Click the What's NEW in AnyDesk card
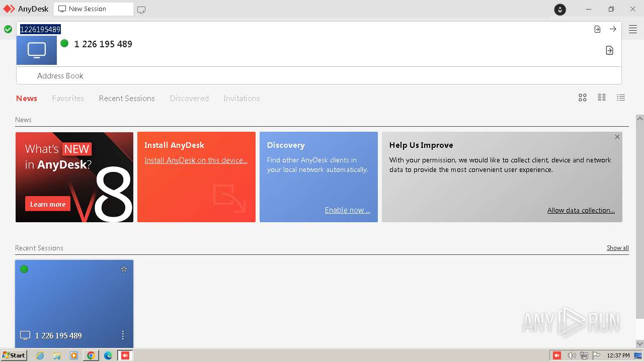This screenshot has width=644, height=362. point(74,177)
